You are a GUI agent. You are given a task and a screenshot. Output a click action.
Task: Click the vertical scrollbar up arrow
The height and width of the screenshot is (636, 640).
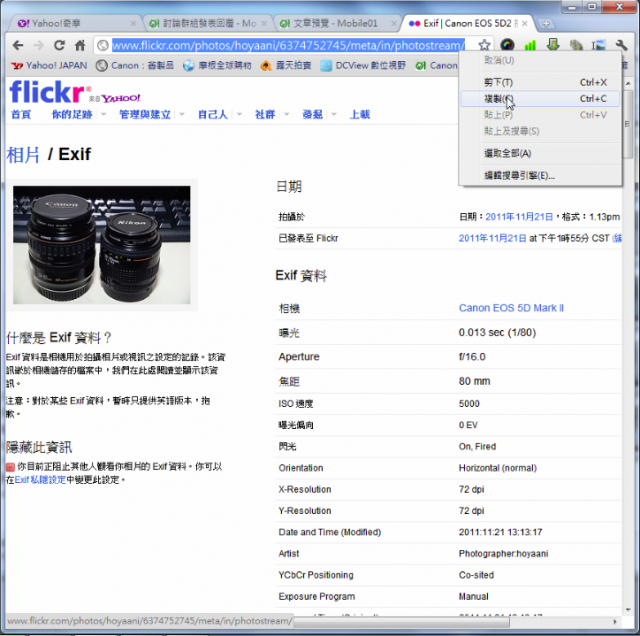628,83
